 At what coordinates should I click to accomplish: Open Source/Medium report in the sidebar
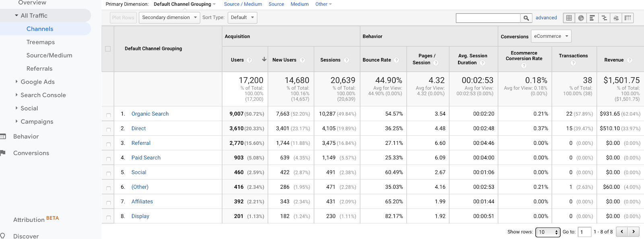50,56
